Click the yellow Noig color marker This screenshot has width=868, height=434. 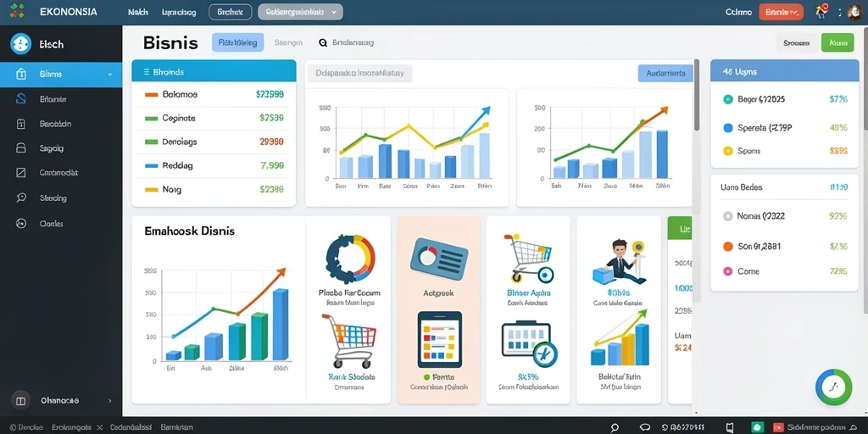click(x=151, y=189)
